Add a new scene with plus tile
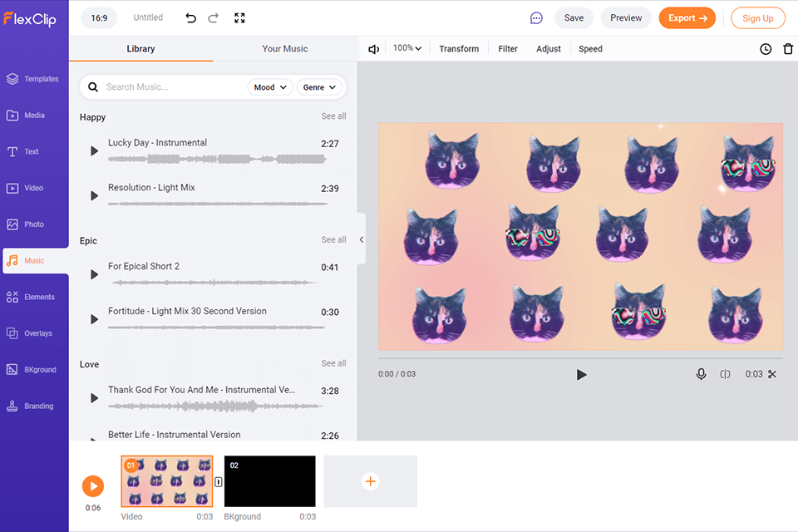The image size is (798, 532). tap(371, 481)
